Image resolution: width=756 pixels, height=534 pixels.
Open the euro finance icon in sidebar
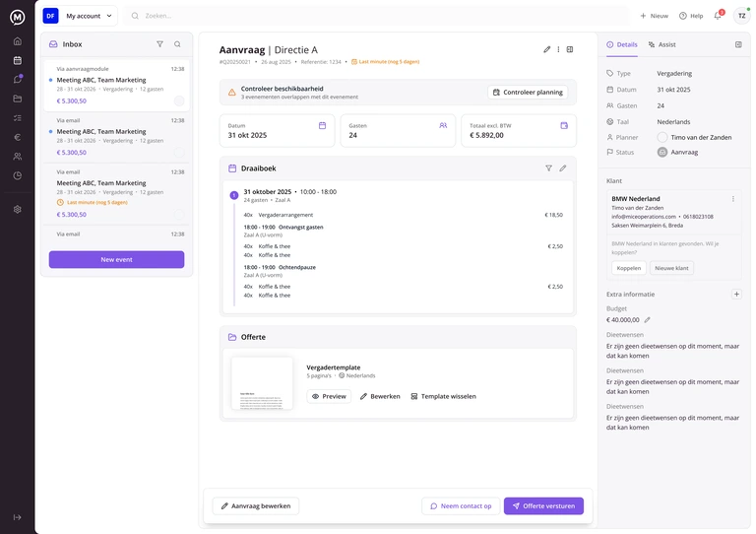pos(18,137)
